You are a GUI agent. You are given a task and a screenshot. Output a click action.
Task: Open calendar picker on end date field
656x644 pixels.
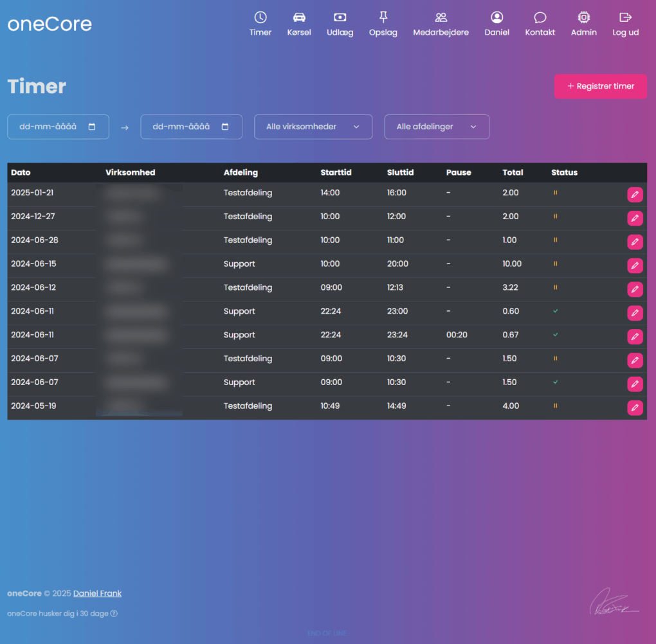tap(225, 127)
